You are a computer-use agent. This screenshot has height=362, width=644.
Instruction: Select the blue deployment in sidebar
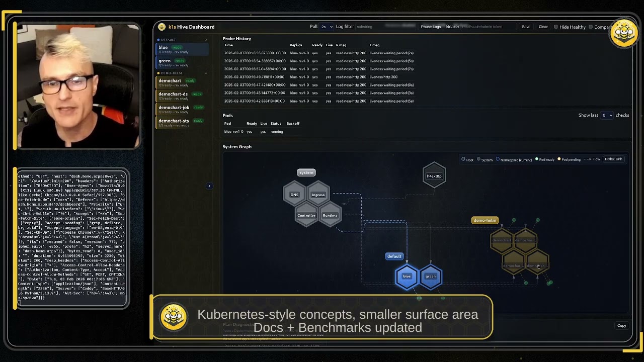(182, 49)
